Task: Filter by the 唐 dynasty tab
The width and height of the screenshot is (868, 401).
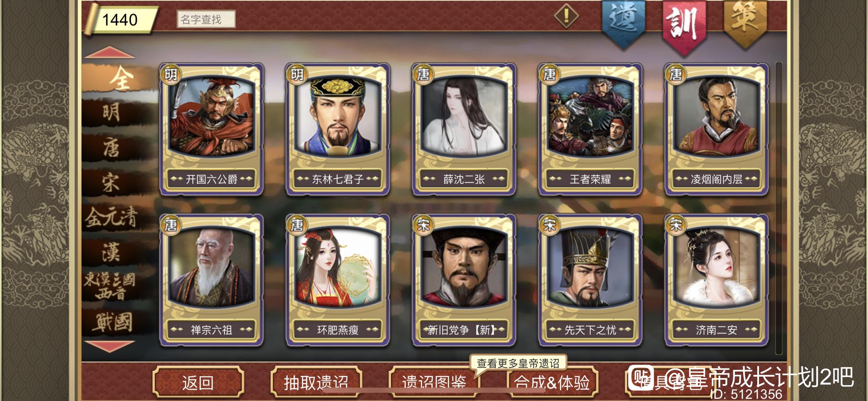Action: pyautogui.click(x=111, y=148)
